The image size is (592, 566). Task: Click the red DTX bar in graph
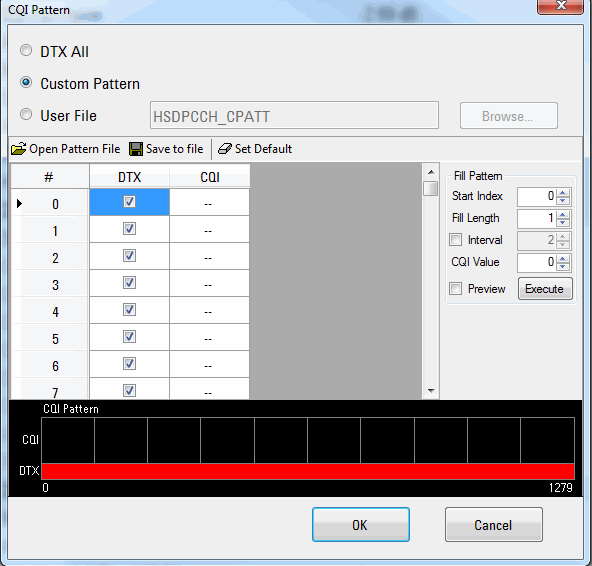[308, 472]
